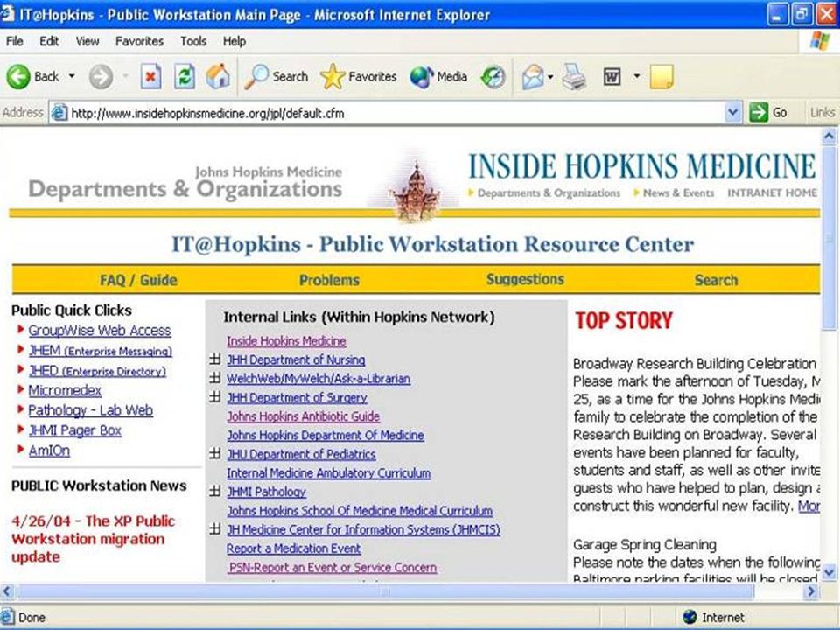This screenshot has height=630, width=840.
Task: Click the Windows flag logo throbber
Action: pos(820,41)
